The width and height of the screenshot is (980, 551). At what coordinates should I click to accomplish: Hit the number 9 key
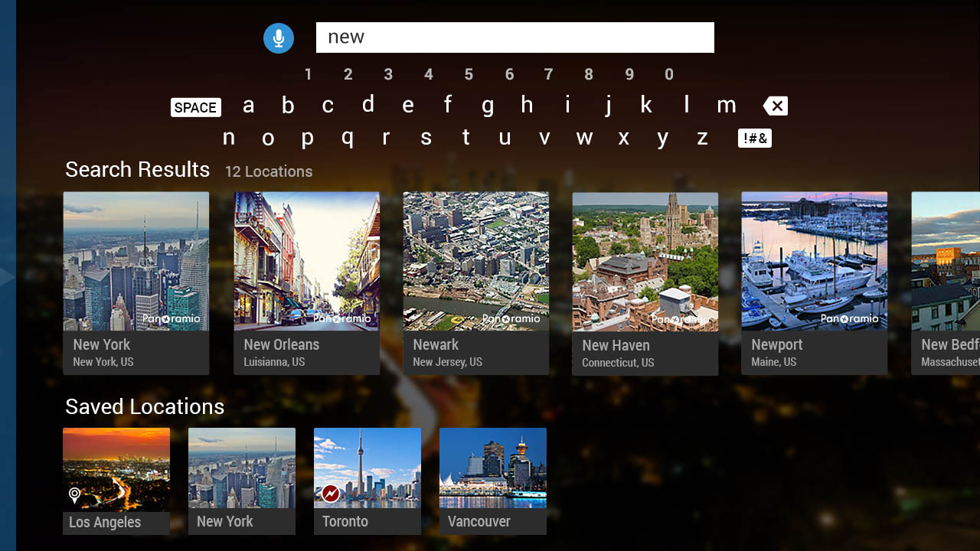629,74
